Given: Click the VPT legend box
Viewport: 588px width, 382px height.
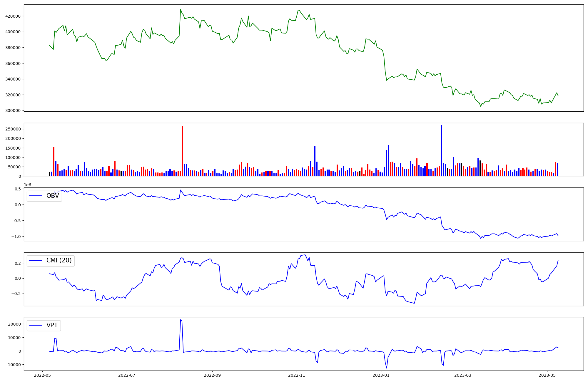Looking at the screenshot, I should click(44, 325).
